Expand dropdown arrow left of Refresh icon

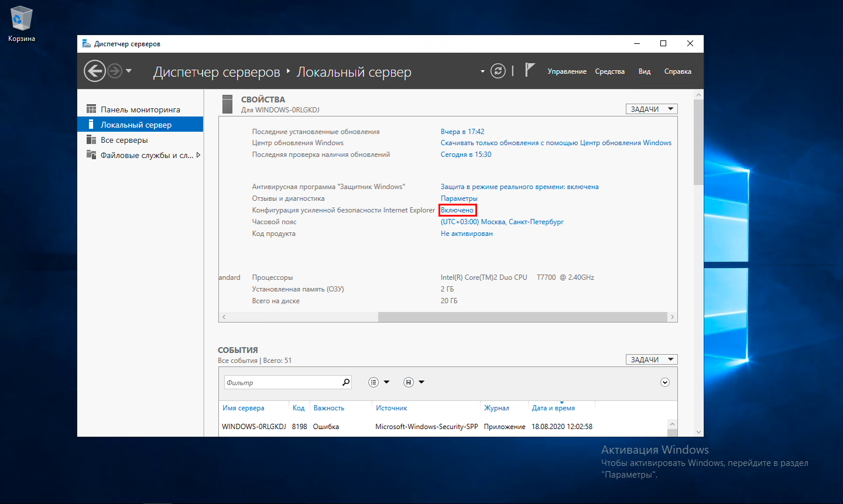pos(482,71)
